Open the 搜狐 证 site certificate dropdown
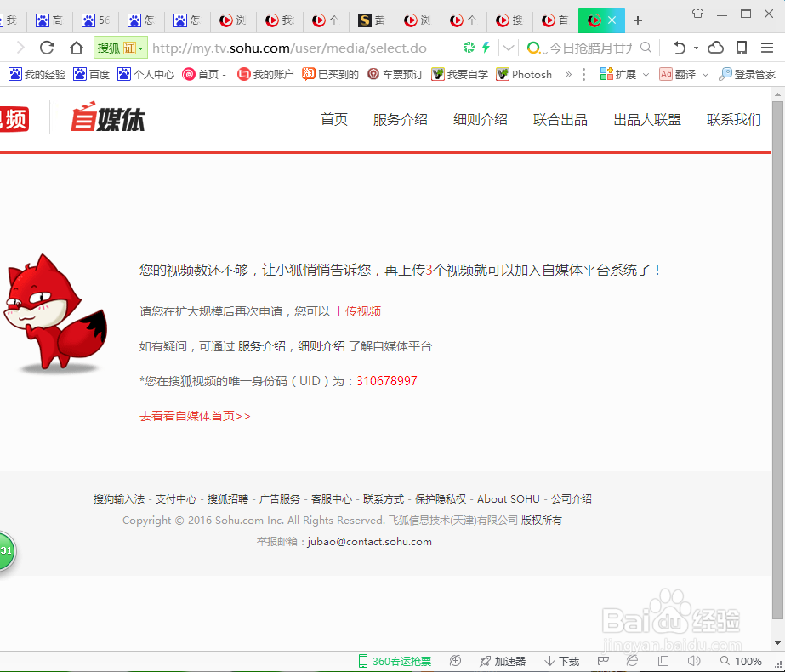The height and width of the screenshot is (672, 785). pos(120,48)
